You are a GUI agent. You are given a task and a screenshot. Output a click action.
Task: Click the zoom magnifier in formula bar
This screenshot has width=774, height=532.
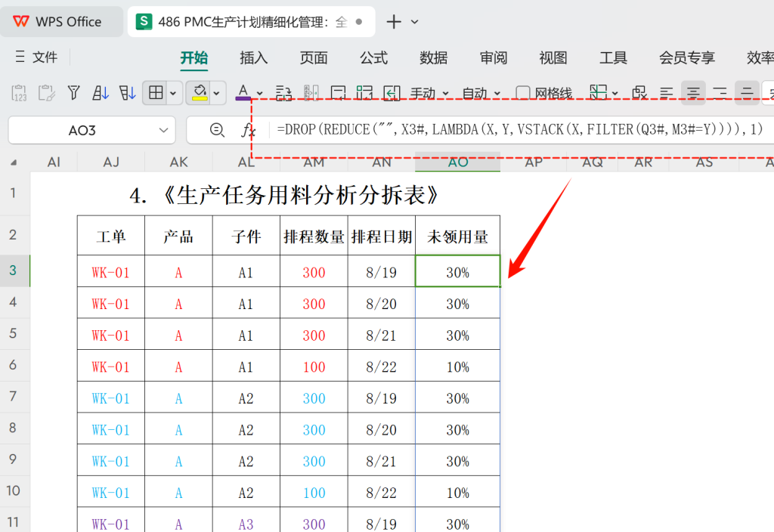(217, 130)
